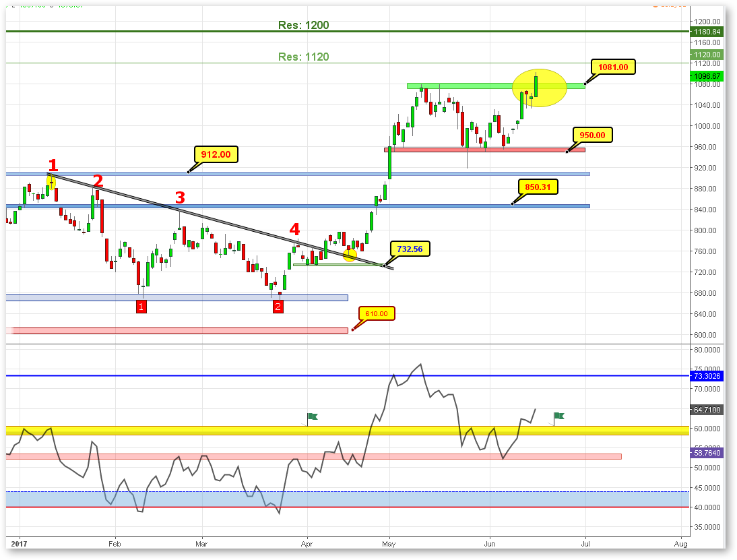
Task: Click the dark green 1180.84 price tag
Action: 707,32
